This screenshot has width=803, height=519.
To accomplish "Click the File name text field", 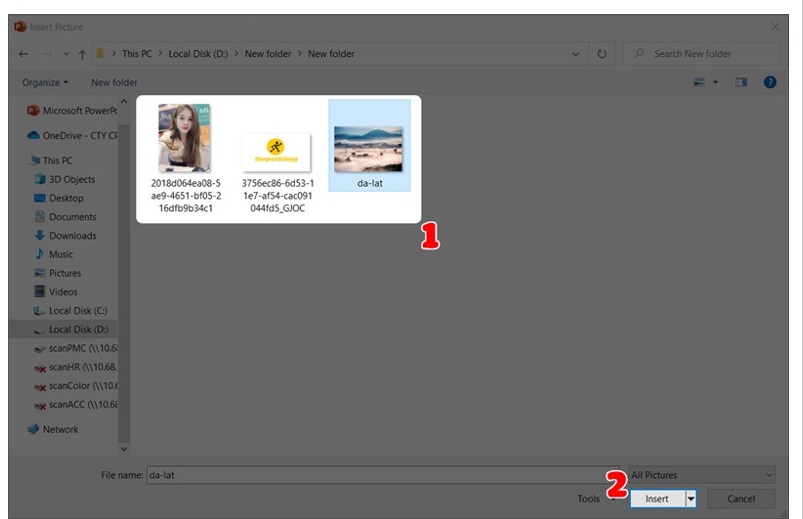I will pos(380,475).
